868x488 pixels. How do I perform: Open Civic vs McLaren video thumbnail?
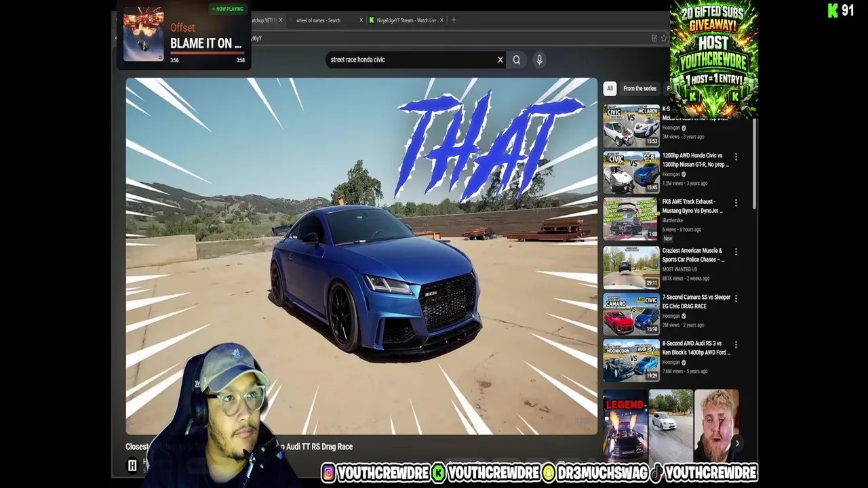tap(631, 125)
